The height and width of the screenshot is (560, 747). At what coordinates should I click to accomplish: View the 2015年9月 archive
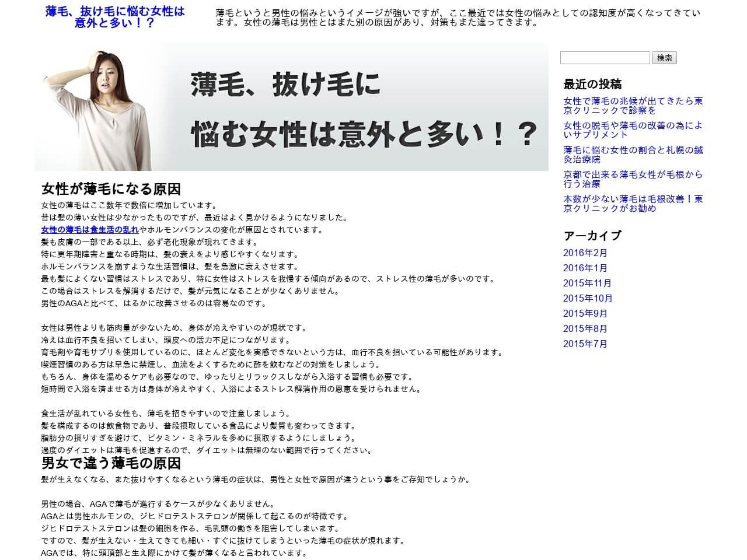pyautogui.click(x=585, y=314)
